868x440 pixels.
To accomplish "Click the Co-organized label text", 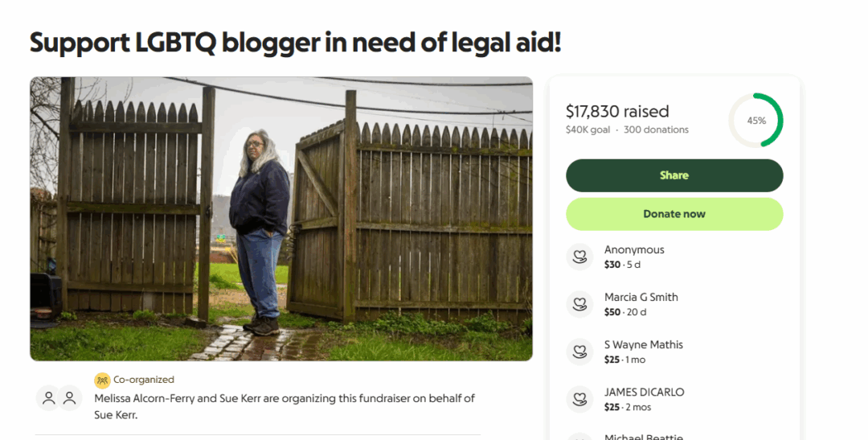I will (144, 380).
